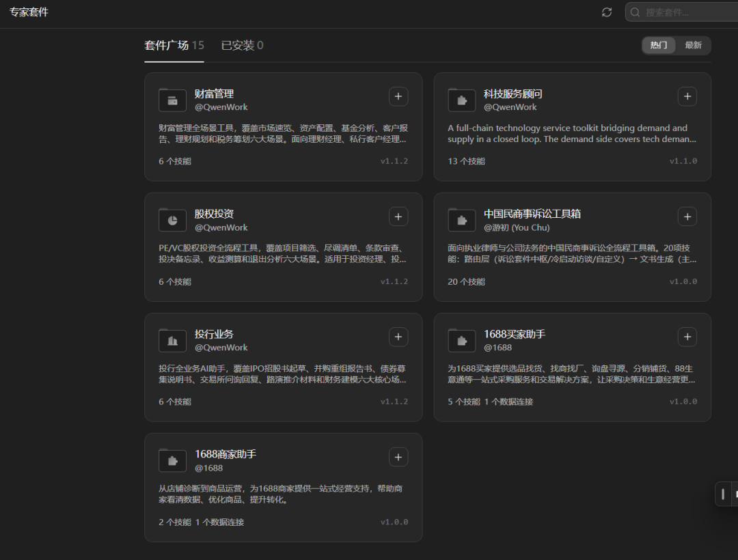Open the 中国民商事诉讼工具箱 title
The width and height of the screenshot is (738, 560).
[532, 214]
